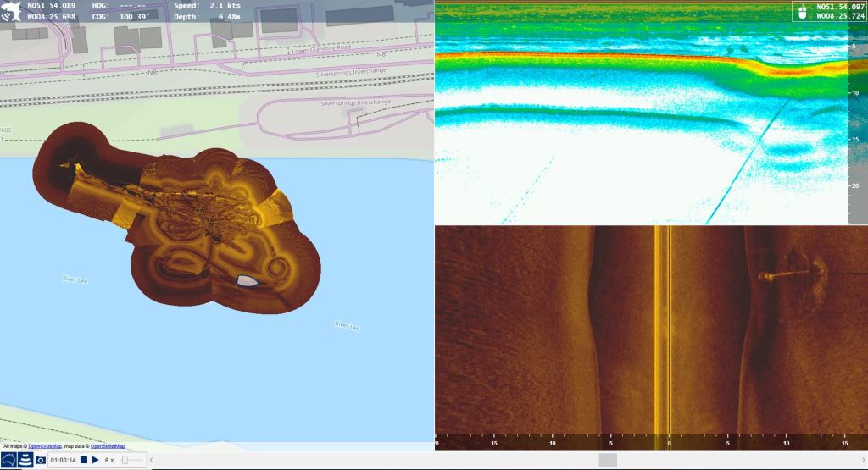This screenshot has width=868, height=470.
Task: Click the elapsed time 01:03:14 display
Action: tap(63, 460)
